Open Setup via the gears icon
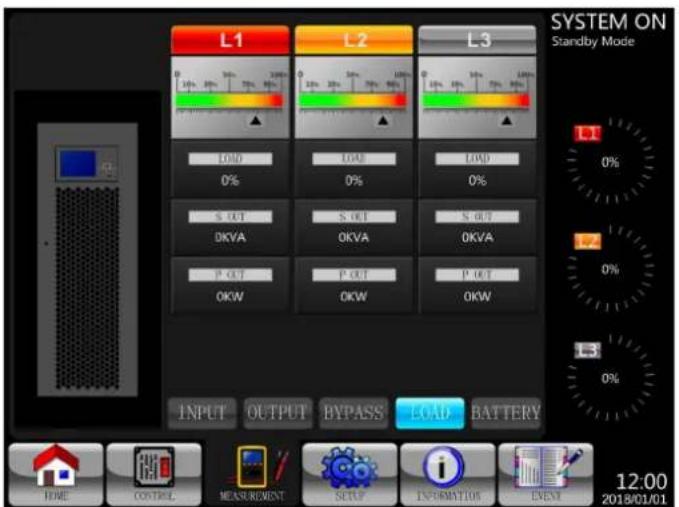Image resolution: width=679 pixels, height=507 pixels. click(349, 474)
